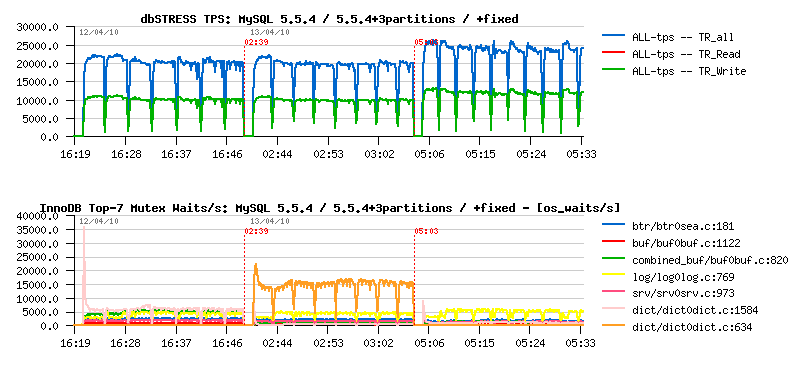Click the 40000.0 y-axis label on Mutex chart

click(x=37, y=217)
